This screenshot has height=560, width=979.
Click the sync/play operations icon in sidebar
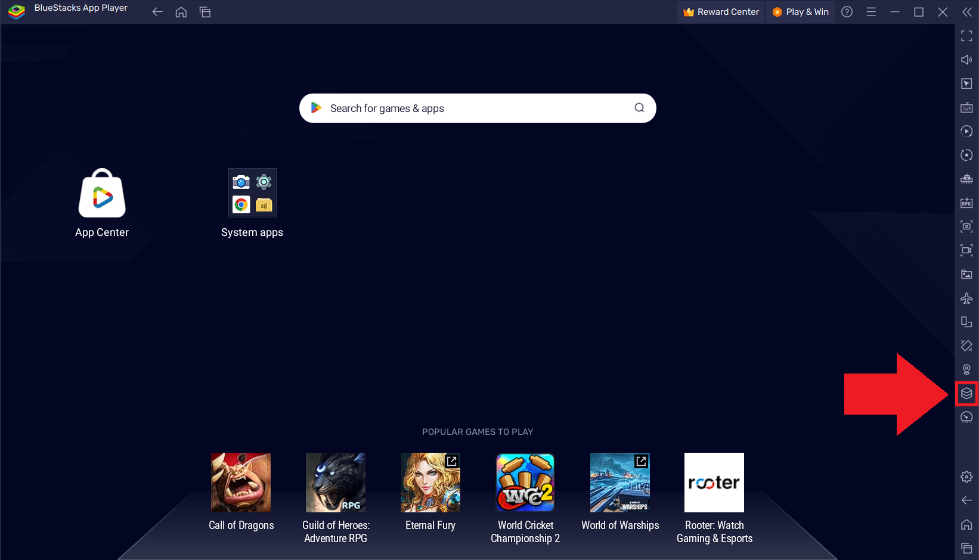tap(966, 131)
